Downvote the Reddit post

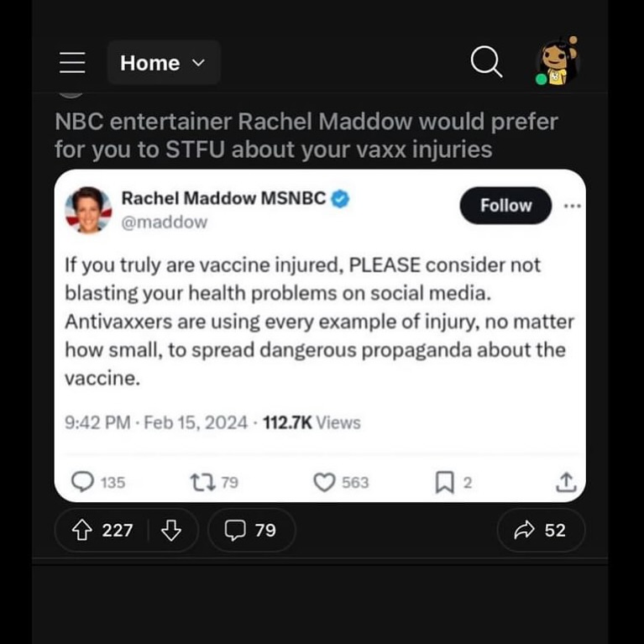coord(170,530)
